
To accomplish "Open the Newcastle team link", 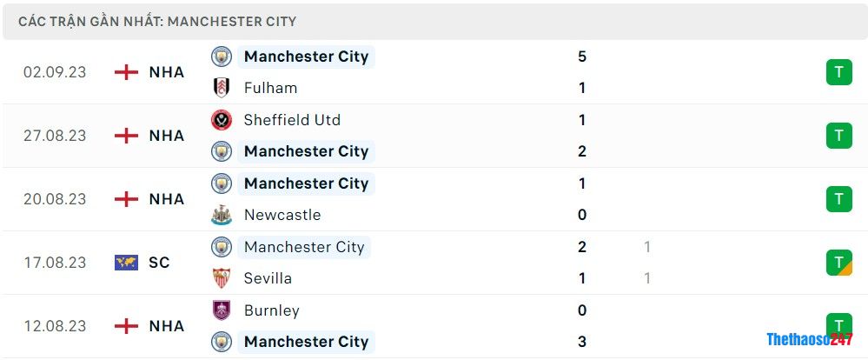I will pyautogui.click(x=282, y=215).
